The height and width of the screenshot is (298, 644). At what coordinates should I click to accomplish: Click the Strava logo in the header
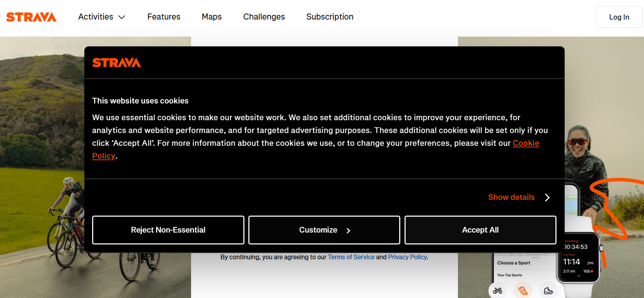[x=31, y=17]
